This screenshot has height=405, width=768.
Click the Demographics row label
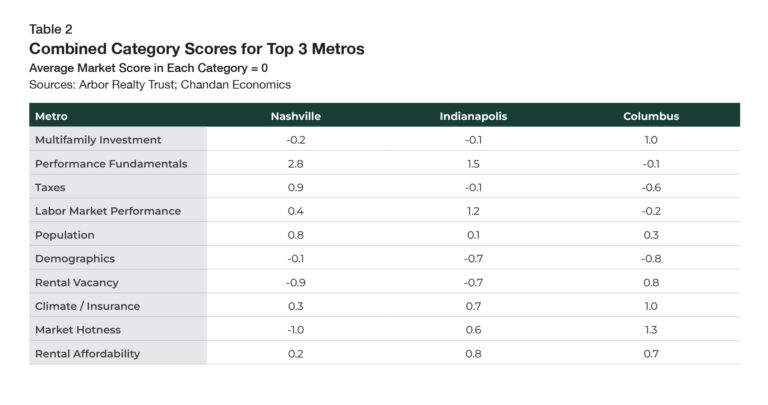click(75, 258)
